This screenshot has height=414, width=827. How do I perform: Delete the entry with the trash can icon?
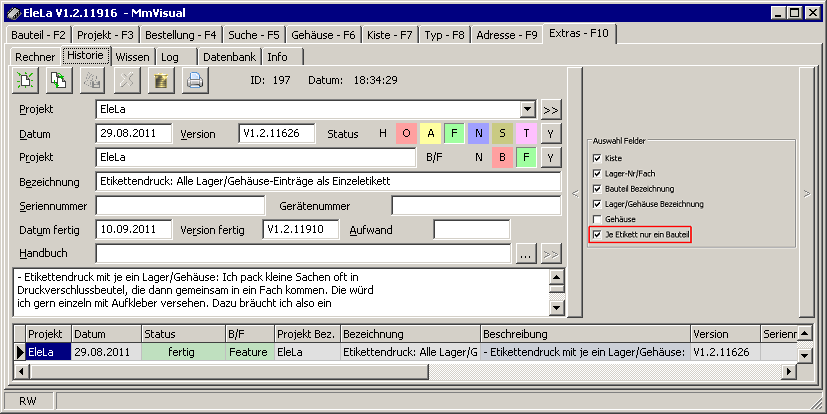pos(161,81)
